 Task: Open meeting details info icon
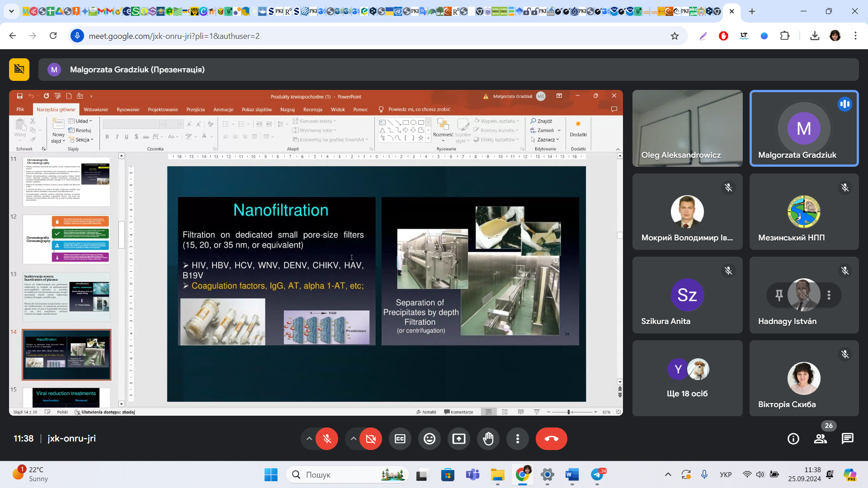tap(793, 439)
